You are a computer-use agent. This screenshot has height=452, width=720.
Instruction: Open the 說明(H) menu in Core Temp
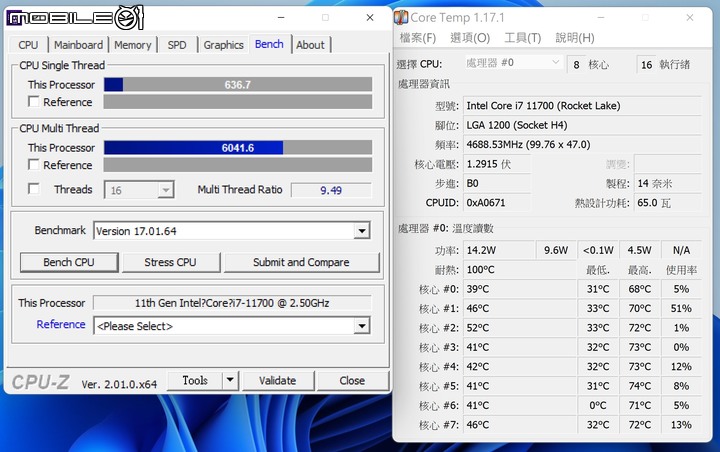575,38
